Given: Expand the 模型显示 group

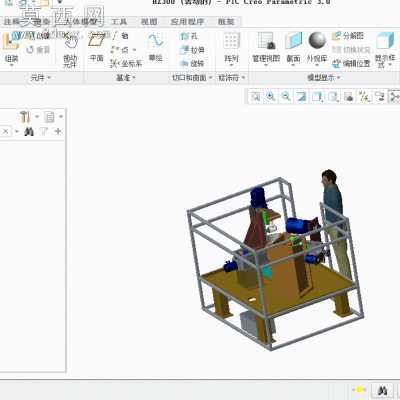Looking at the screenshot, I should pyautogui.click(x=324, y=78).
